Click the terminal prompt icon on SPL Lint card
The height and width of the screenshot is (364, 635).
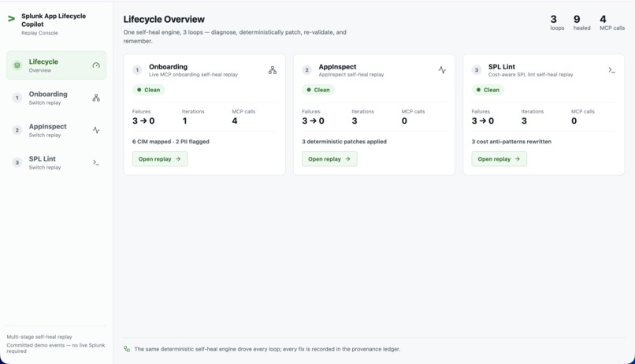[611, 70]
